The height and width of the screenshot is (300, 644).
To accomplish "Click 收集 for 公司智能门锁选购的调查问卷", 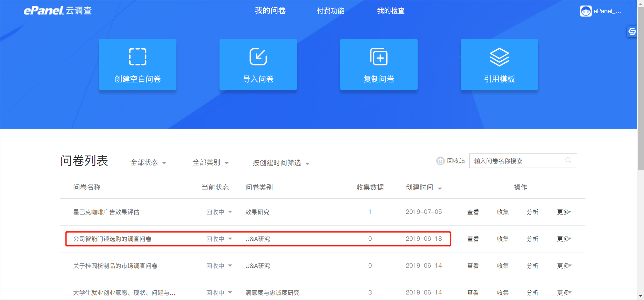I will (503, 239).
